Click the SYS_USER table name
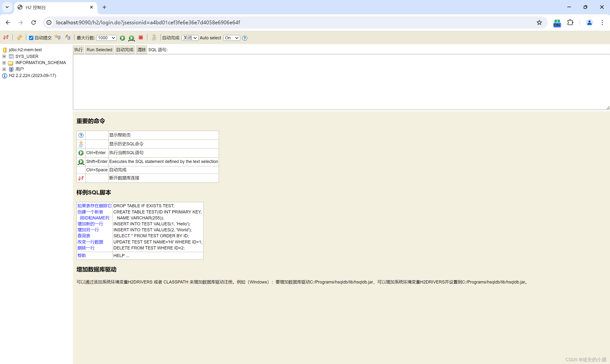This screenshot has width=610, height=364. (27, 56)
